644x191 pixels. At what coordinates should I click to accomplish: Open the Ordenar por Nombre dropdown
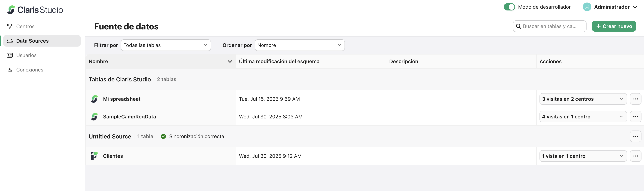click(x=299, y=45)
